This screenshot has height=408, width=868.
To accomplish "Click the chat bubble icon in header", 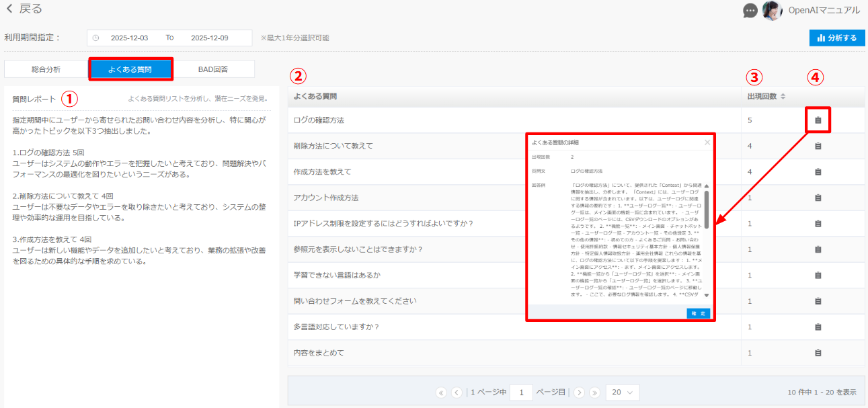I will pos(750,11).
